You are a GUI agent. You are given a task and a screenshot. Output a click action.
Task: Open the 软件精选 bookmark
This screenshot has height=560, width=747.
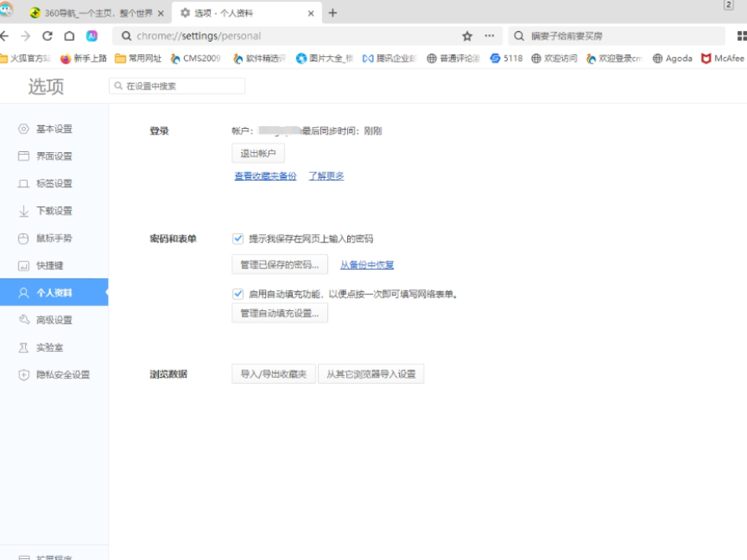pyautogui.click(x=259, y=59)
